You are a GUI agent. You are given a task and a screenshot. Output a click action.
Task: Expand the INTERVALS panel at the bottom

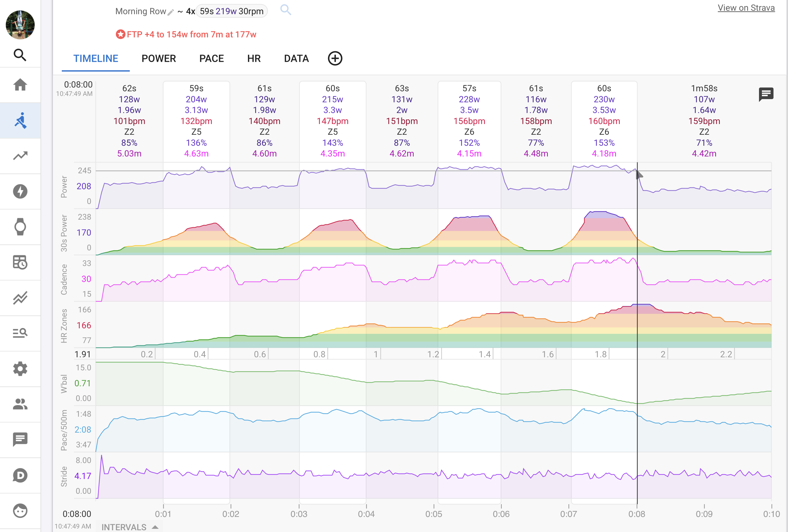tap(129, 527)
